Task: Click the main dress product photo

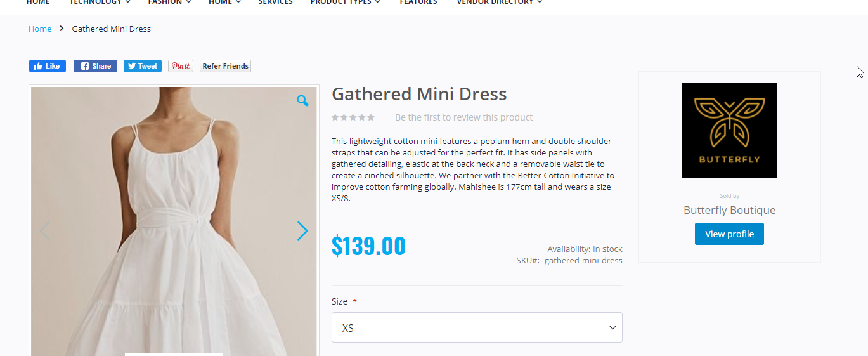Action: 174,221
